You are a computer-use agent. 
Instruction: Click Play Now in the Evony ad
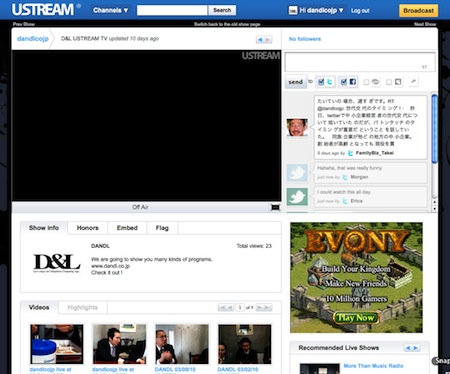coord(356,318)
